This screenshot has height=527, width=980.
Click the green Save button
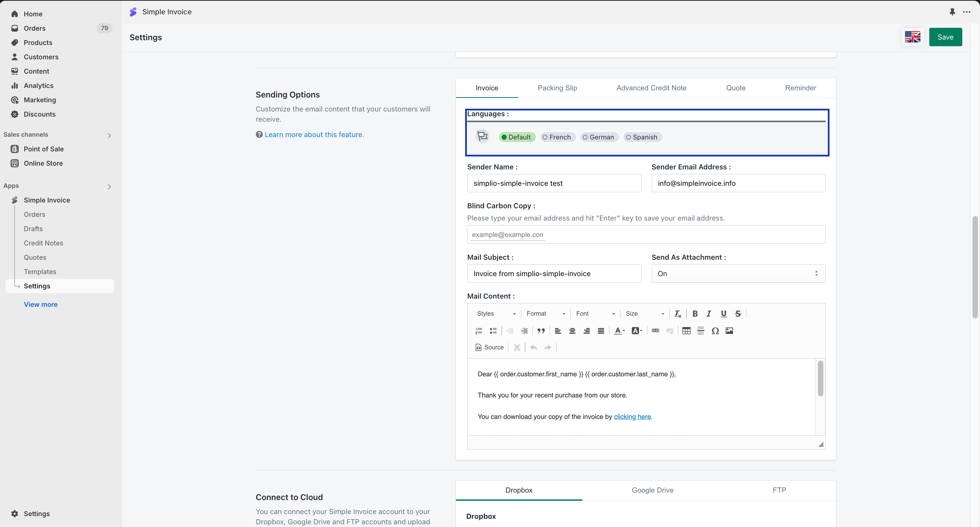tap(945, 37)
